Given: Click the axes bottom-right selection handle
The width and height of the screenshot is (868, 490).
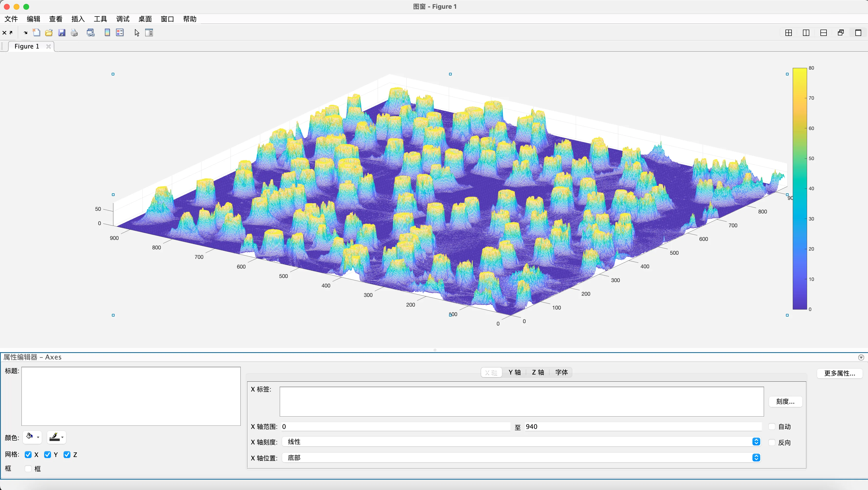Looking at the screenshot, I should pos(787,315).
